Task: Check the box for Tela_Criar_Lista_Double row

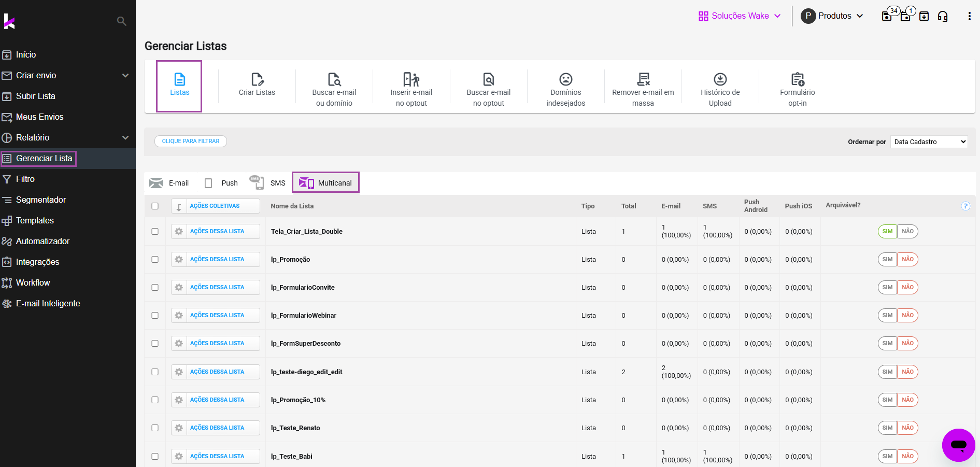Action: coord(155,231)
